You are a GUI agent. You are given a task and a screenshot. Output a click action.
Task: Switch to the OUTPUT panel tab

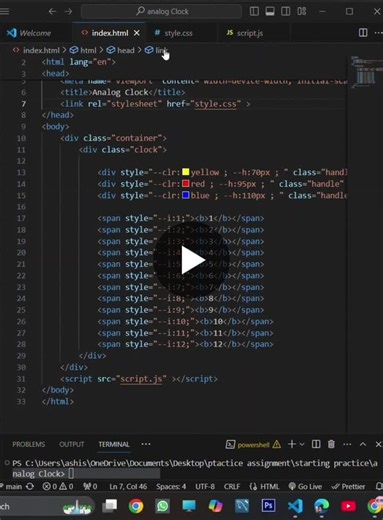72,444
